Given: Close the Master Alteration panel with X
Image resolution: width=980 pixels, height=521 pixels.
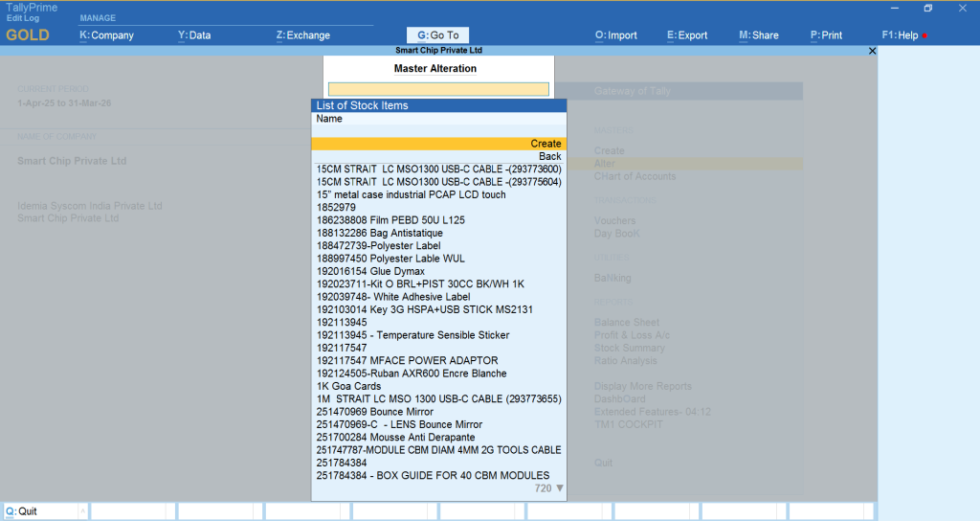Looking at the screenshot, I should pyautogui.click(x=871, y=51).
